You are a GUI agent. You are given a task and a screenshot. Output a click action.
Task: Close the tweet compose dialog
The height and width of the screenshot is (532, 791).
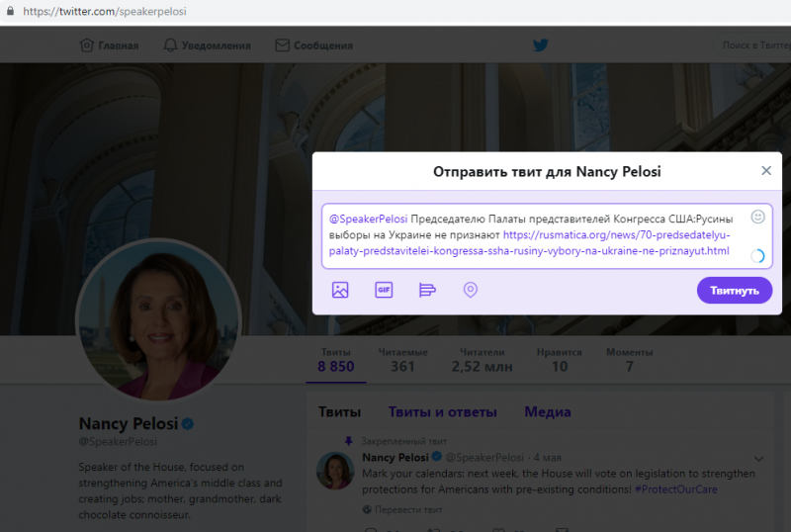pyautogui.click(x=766, y=171)
